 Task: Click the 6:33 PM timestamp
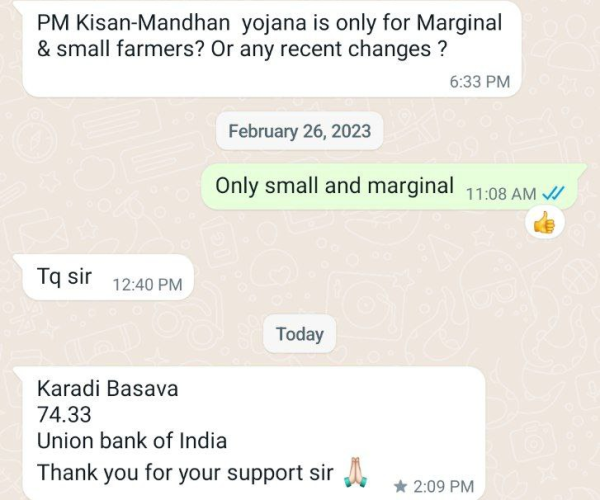(x=479, y=82)
